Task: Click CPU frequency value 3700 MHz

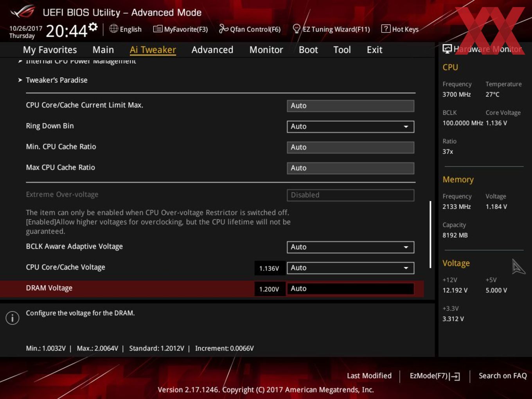Action: tap(457, 94)
